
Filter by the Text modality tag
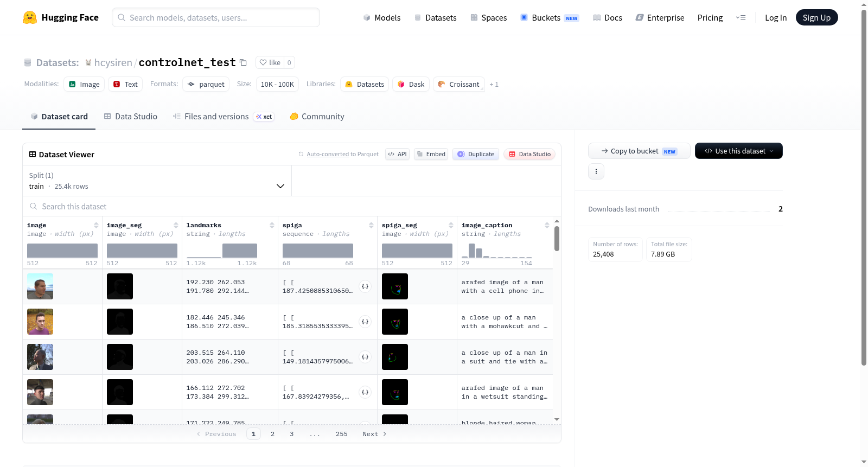click(x=125, y=84)
